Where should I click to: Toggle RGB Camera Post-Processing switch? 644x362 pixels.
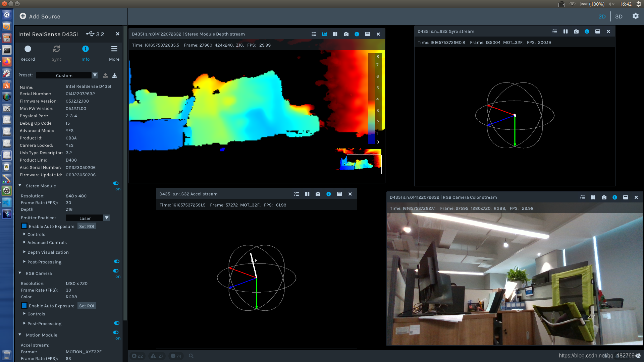click(x=117, y=323)
